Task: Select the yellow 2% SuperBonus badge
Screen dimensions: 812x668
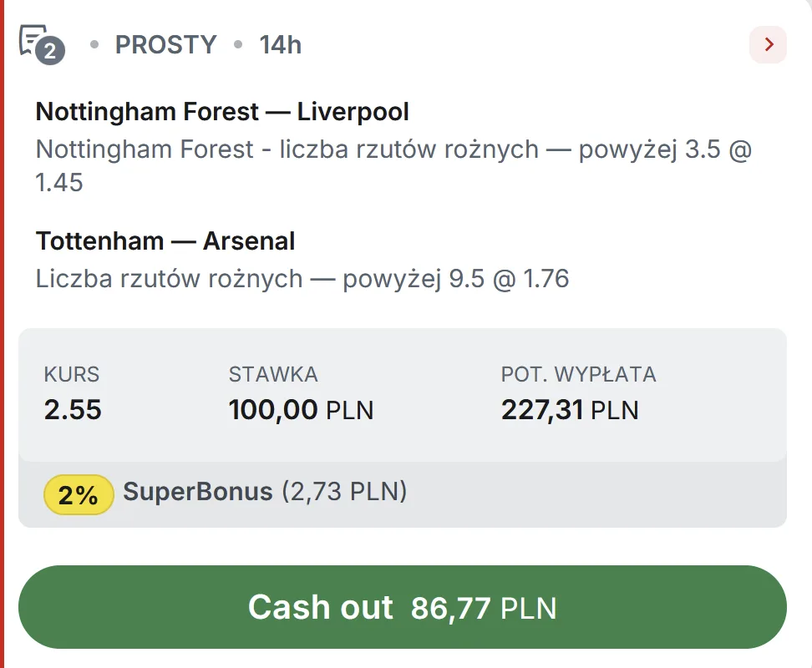Action: click(79, 494)
